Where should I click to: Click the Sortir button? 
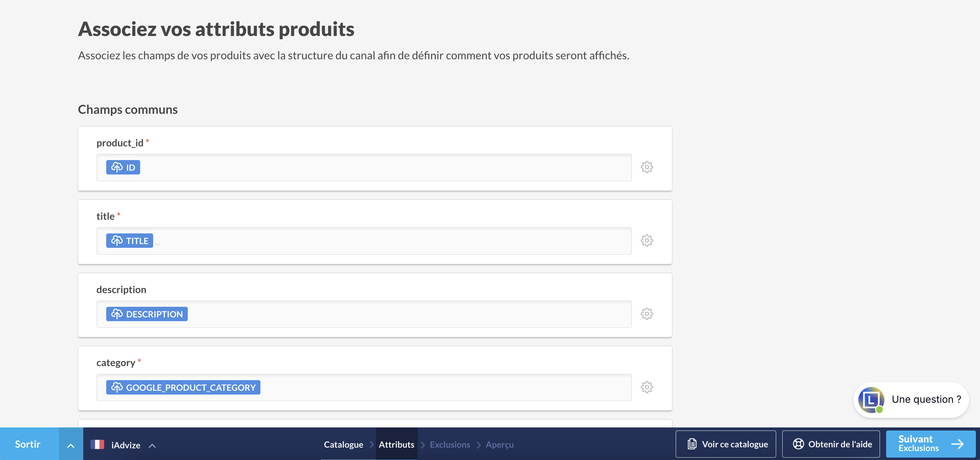pos(27,444)
